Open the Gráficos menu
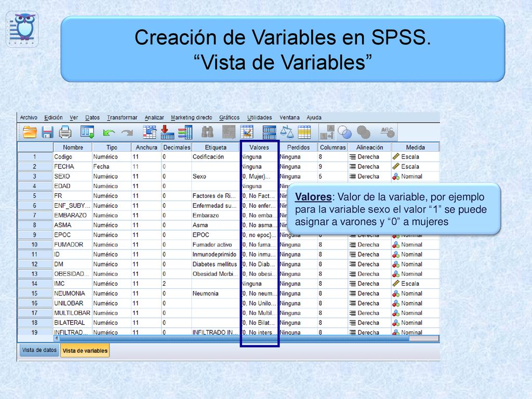 click(229, 117)
